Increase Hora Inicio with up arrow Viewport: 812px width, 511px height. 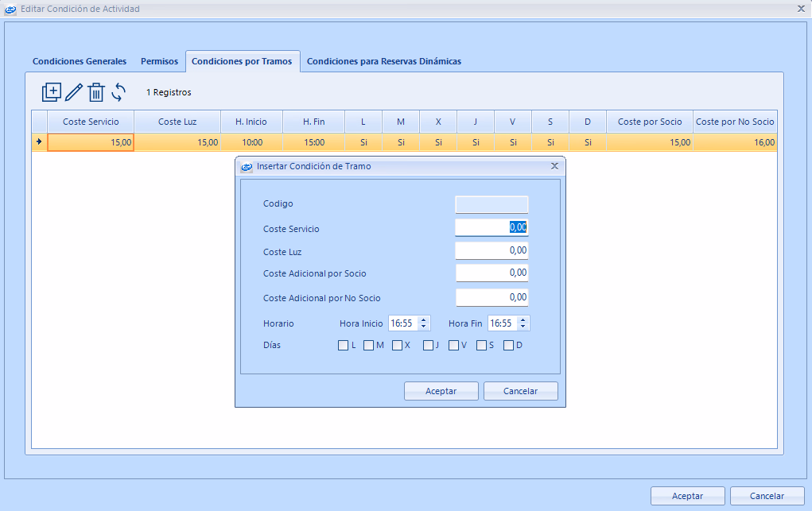point(424,320)
